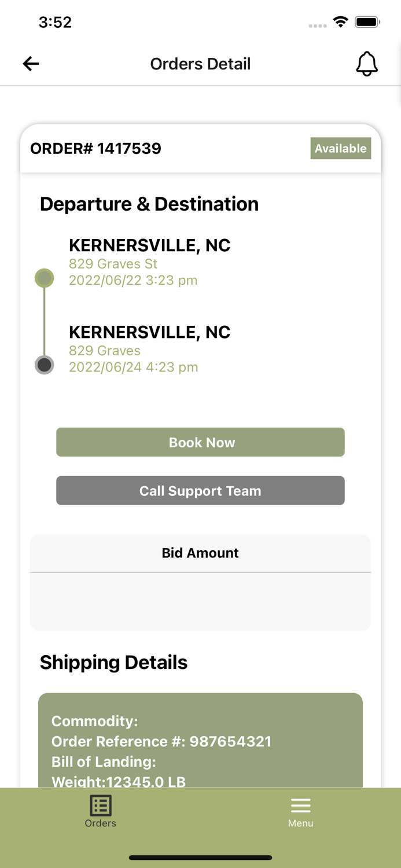This screenshot has height=868, width=401.
Task: Tap the Bid Amount header
Action: coord(200,553)
